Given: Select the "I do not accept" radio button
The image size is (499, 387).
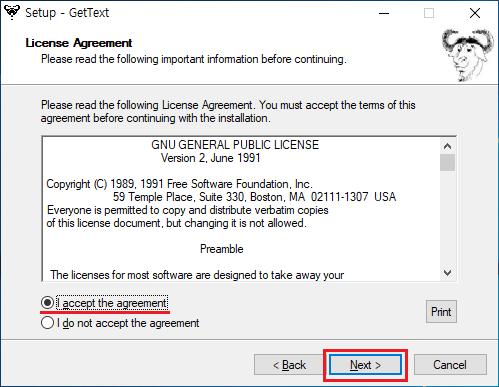Looking at the screenshot, I should (x=47, y=323).
